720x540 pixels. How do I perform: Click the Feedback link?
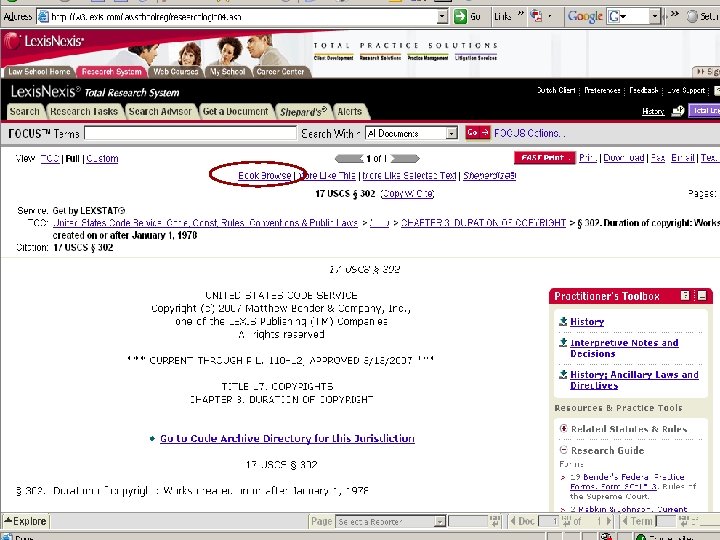coord(644,90)
